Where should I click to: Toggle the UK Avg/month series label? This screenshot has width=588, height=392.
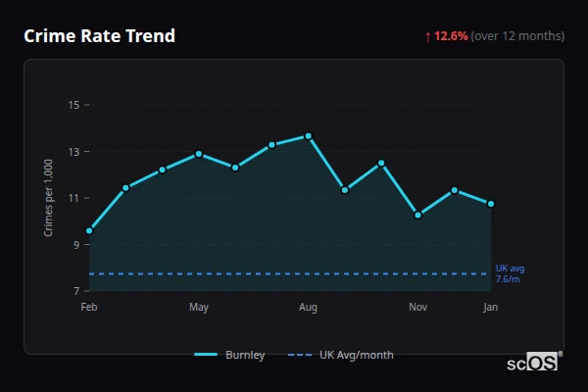coord(357,355)
